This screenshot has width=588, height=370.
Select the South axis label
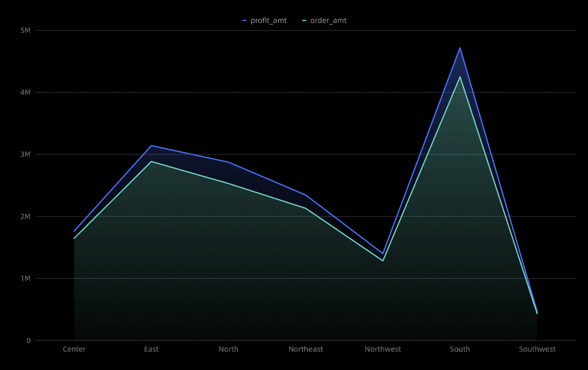click(x=460, y=350)
